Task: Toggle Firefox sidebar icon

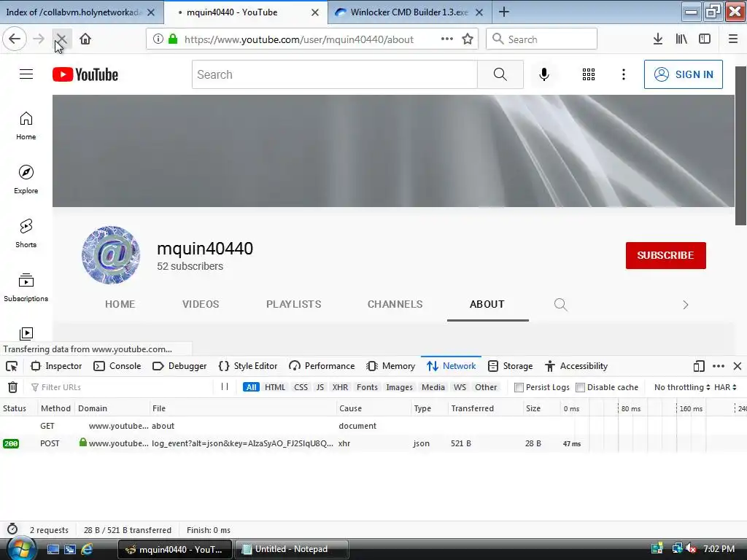Action: coord(705,39)
